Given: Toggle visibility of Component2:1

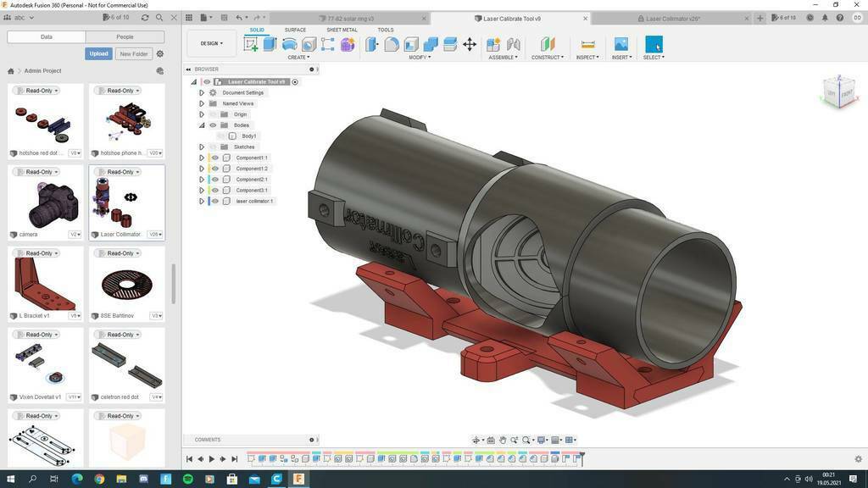Looking at the screenshot, I should point(214,179).
